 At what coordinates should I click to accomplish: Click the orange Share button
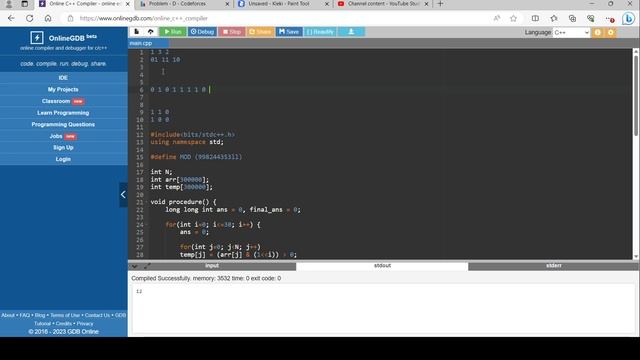pyautogui.click(x=260, y=32)
